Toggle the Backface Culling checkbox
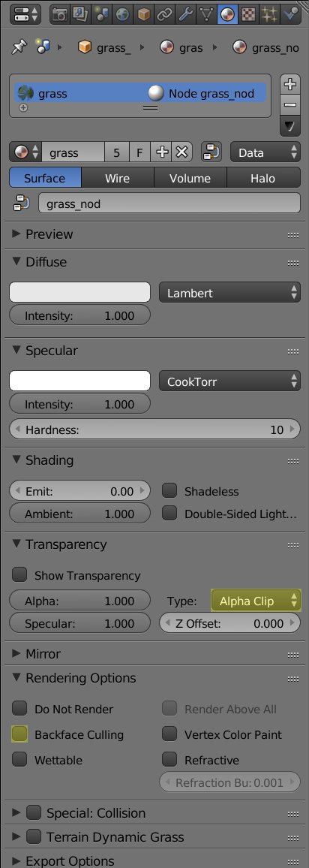This screenshot has height=868, width=309. [19, 734]
